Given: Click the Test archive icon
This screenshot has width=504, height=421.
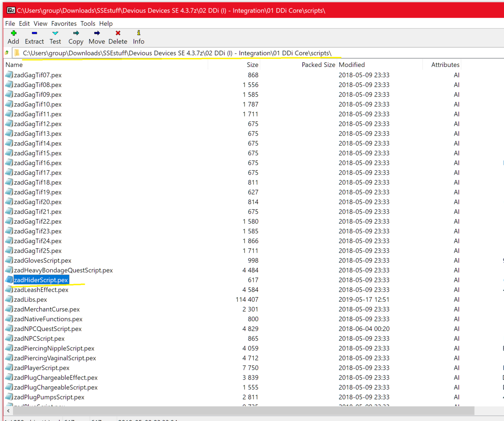Looking at the screenshot, I should click(55, 33).
